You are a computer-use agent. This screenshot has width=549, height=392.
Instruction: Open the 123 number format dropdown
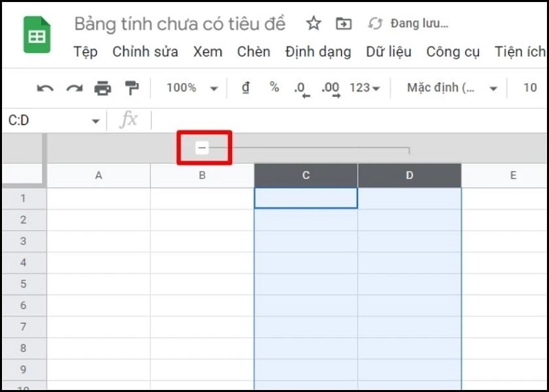(364, 88)
